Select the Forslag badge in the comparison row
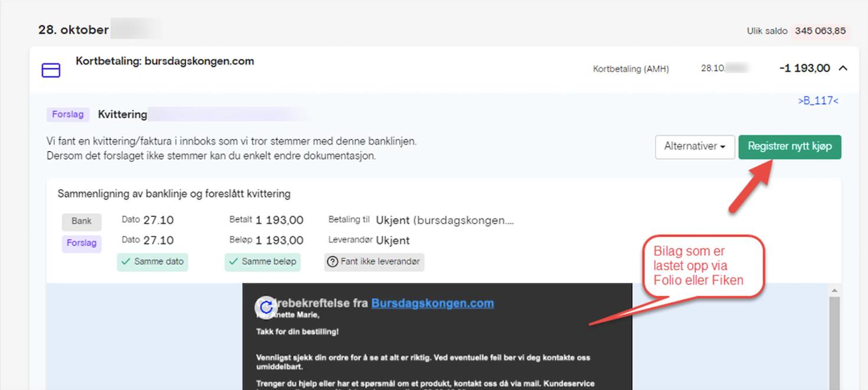The height and width of the screenshot is (390, 868). tap(81, 243)
